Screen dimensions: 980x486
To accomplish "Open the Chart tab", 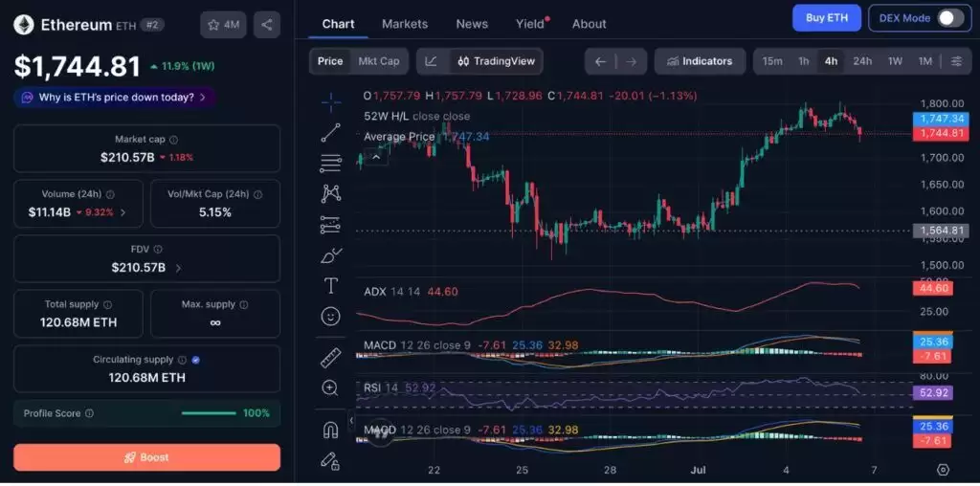I will (x=338, y=24).
